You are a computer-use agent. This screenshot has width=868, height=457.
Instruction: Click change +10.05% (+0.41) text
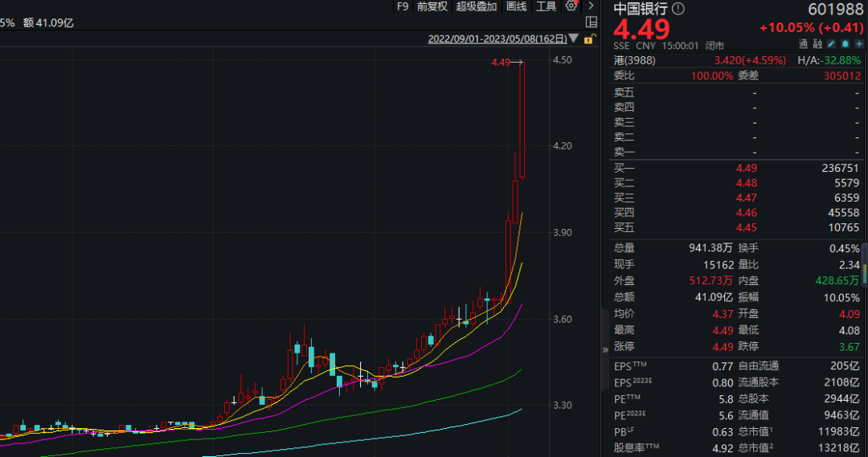click(x=811, y=27)
